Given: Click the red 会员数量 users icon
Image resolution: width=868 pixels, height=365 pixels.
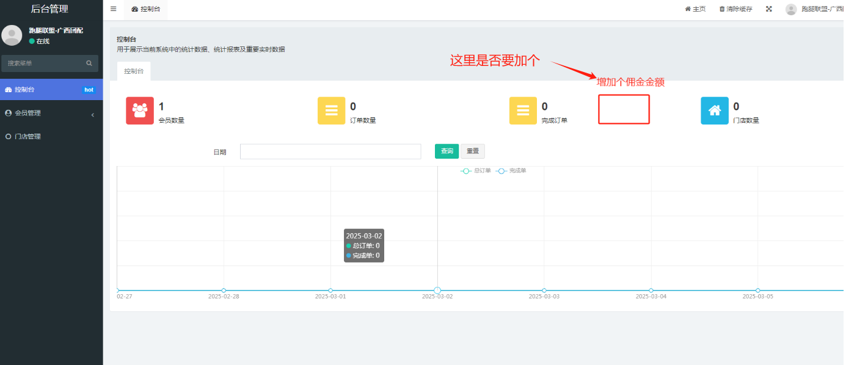Looking at the screenshot, I should pos(140,110).
